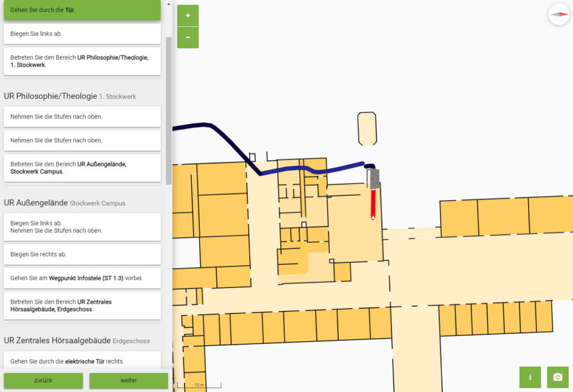Select the 'Biegen Sie rechts ab' step
Image resolution: width=573 pixels, height=392 pixels.
point(82,255)
